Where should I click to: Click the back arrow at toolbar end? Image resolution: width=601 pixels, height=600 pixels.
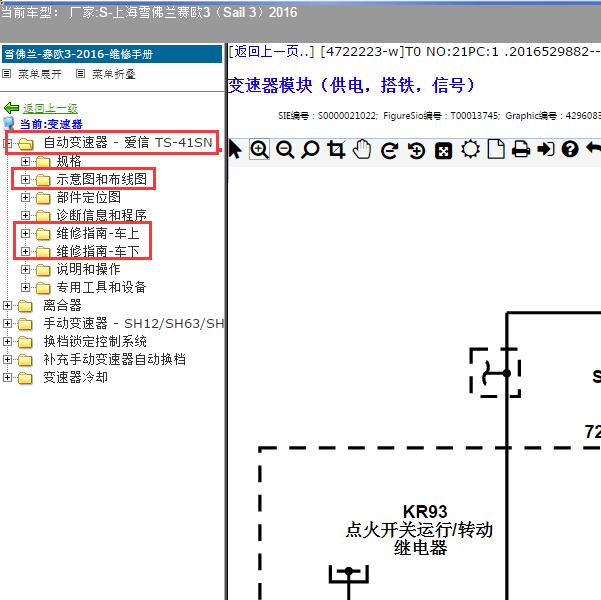[593, 149]
